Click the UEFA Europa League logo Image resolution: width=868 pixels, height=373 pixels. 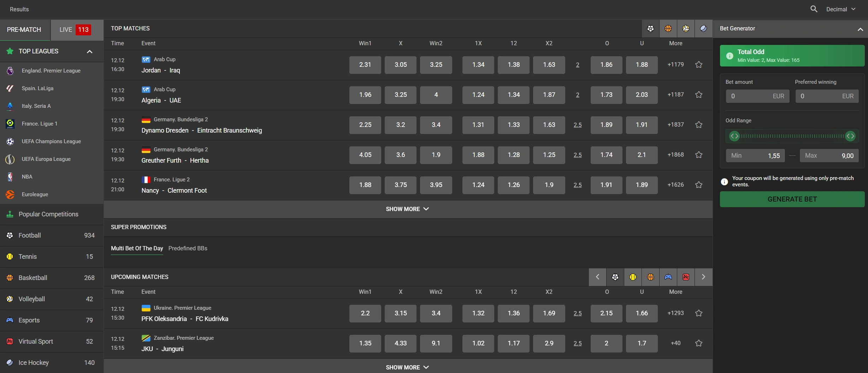click(x=10, y=159)
